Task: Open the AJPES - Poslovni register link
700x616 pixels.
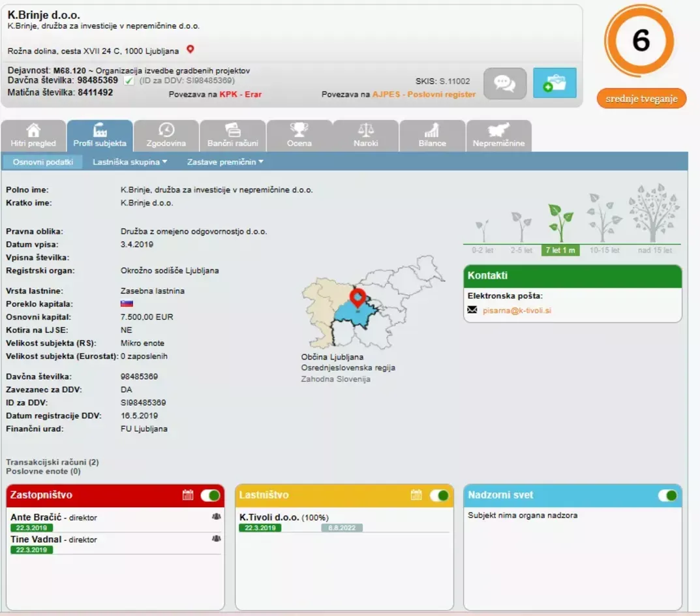Action: coord(423,94)
